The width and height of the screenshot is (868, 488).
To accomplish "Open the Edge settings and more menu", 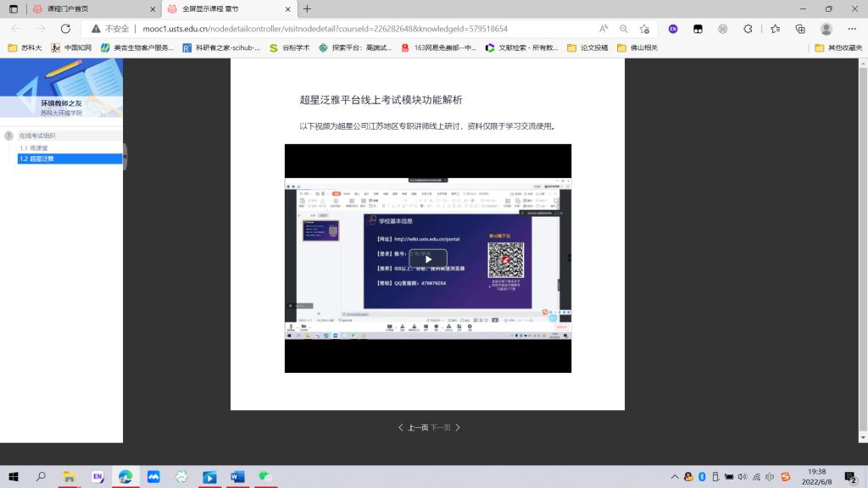I will 852,29.
